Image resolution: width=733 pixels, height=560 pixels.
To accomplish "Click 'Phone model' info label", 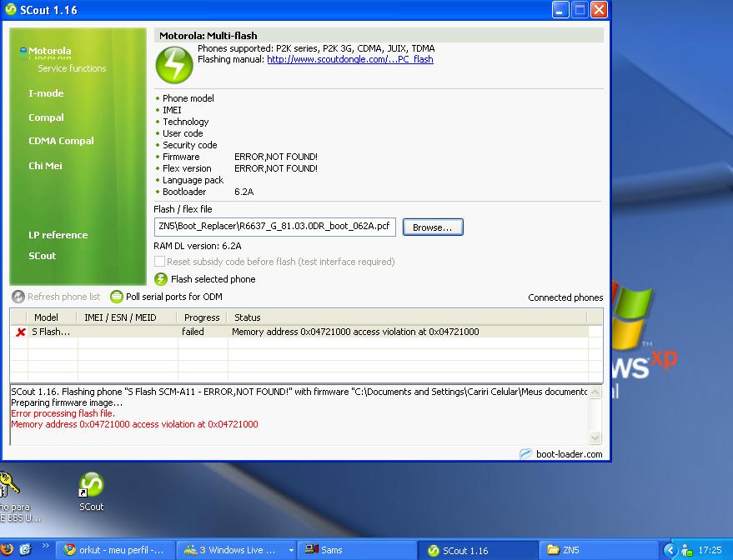I will pos(188,98).
